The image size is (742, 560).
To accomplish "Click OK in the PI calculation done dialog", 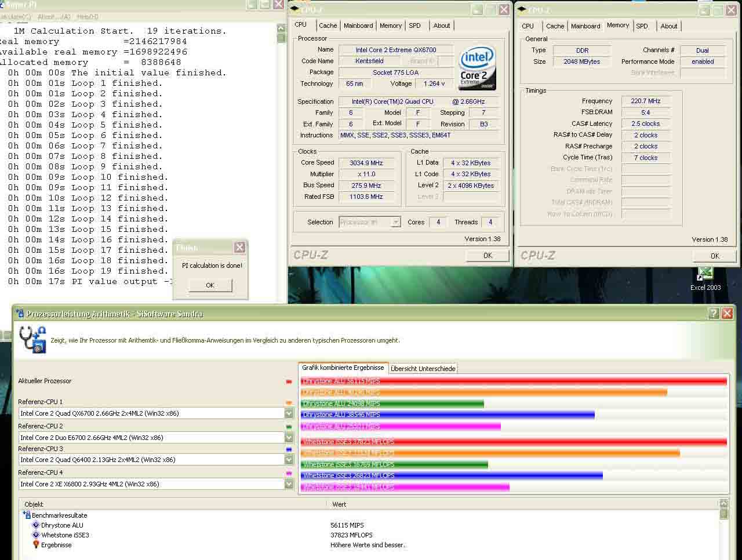I will click(x=210, y=285).
